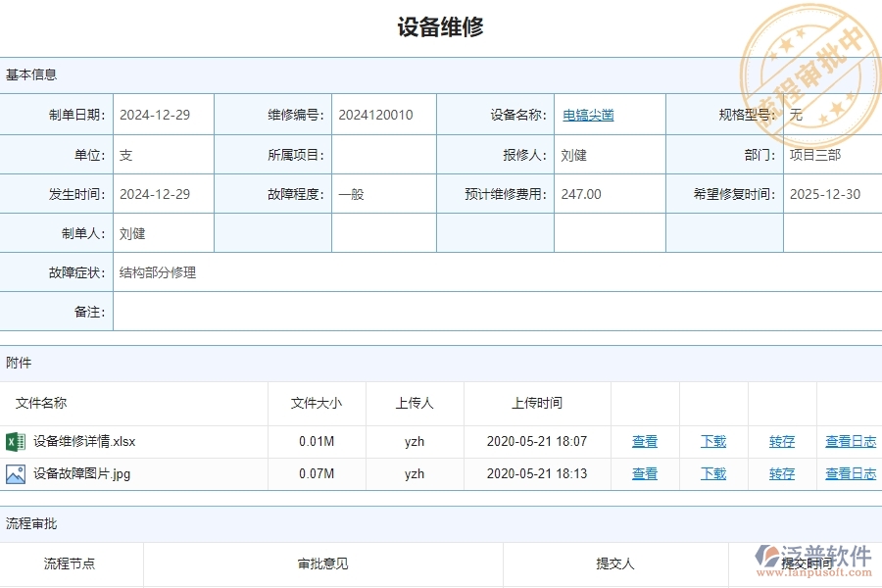Screen dimensions: 882x588
Task: Open 查看 for 设备维修详情.xlsx
Action: pos(644,441)
